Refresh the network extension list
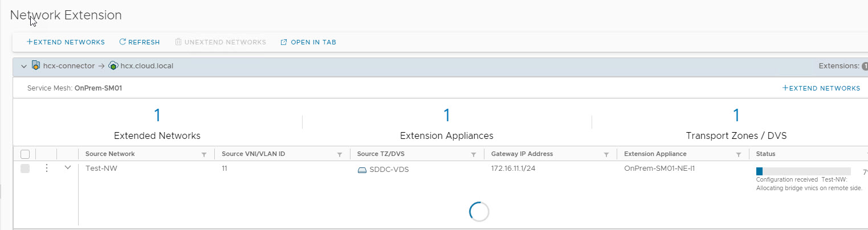 pyautogui.click(x=139, y=42)
